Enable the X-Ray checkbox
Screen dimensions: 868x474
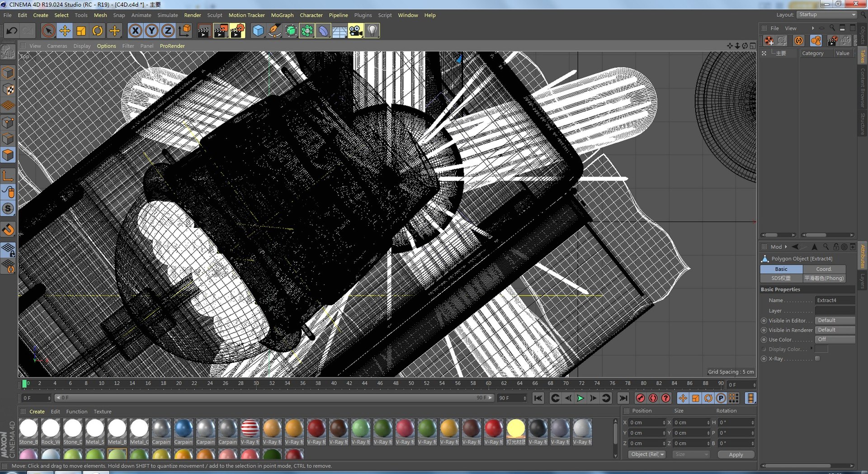coord(817,359)
